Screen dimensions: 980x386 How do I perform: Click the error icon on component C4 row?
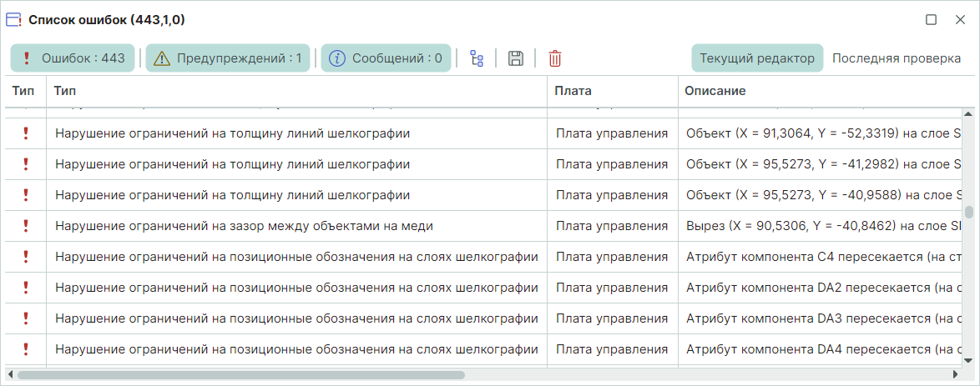[x=26, y=256]
